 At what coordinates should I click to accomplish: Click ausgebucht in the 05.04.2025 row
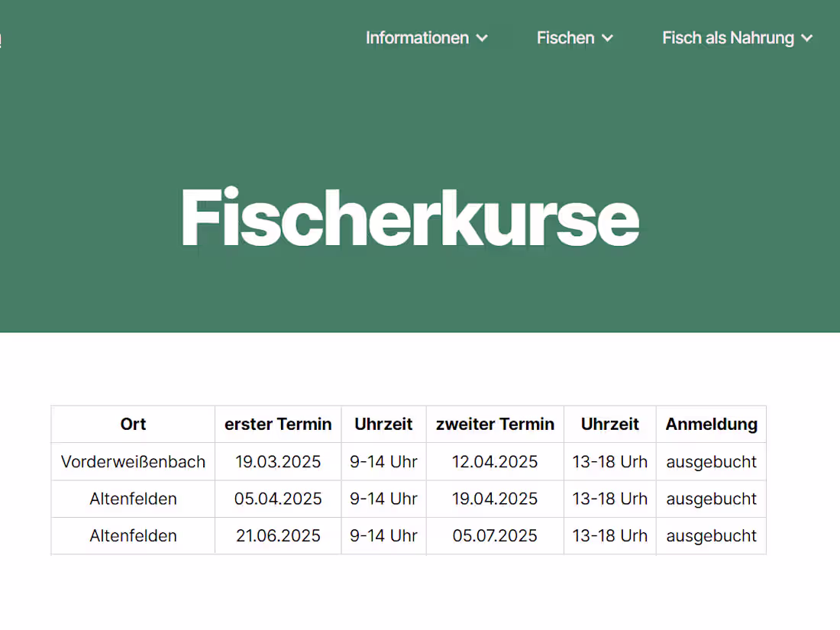coord(712,499)
